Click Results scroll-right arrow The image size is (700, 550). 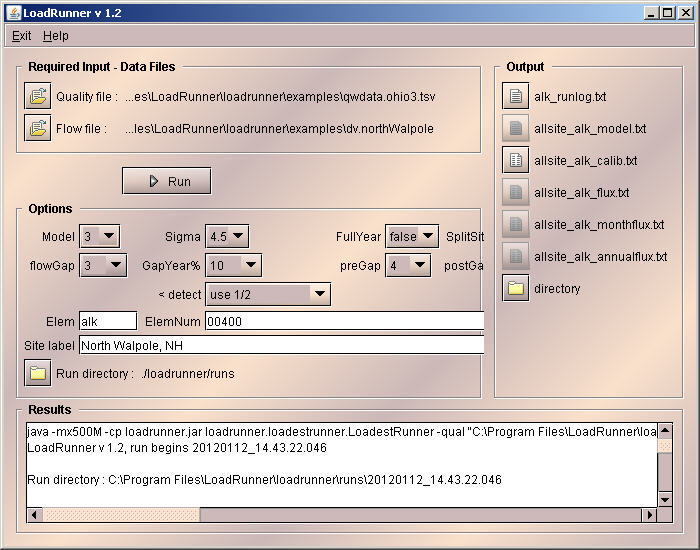(x=650, y=515)
